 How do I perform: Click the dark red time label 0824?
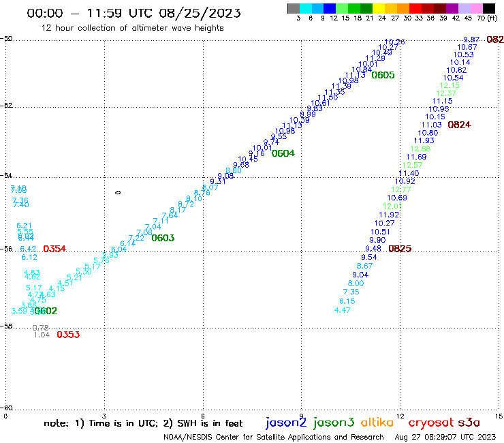(x=459, y=125)
